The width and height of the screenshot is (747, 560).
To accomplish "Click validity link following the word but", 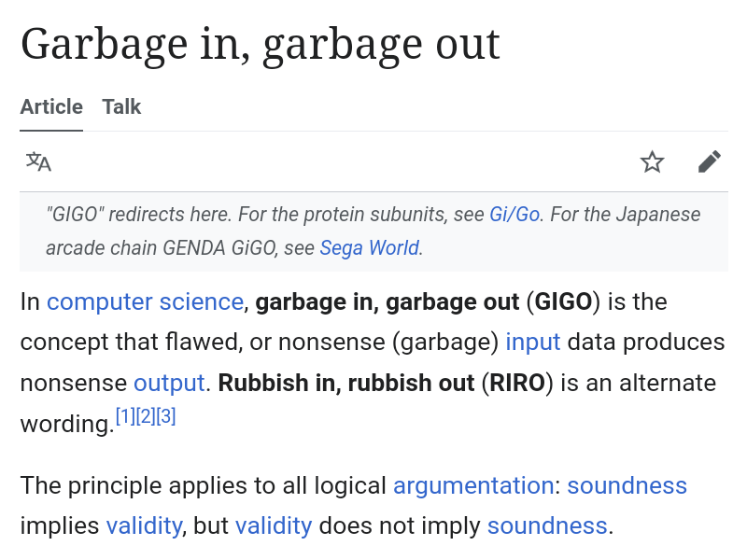I will 274,526.
